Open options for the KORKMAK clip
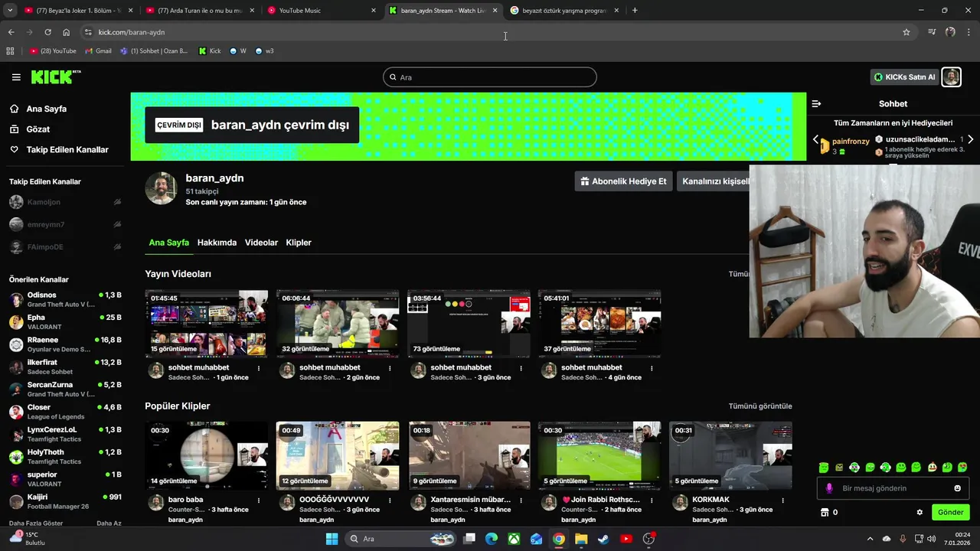Viewport: 980px width, 551px height. [x=782, y=500]
